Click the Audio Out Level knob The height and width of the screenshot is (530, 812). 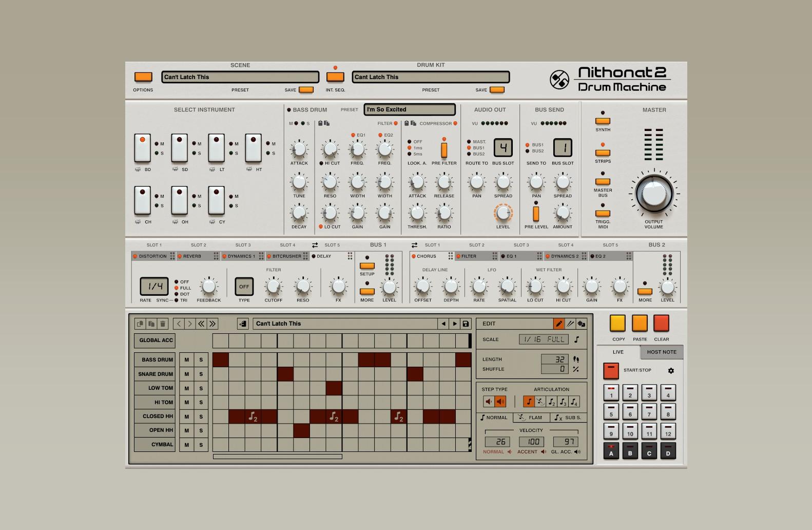click(503, 213)
